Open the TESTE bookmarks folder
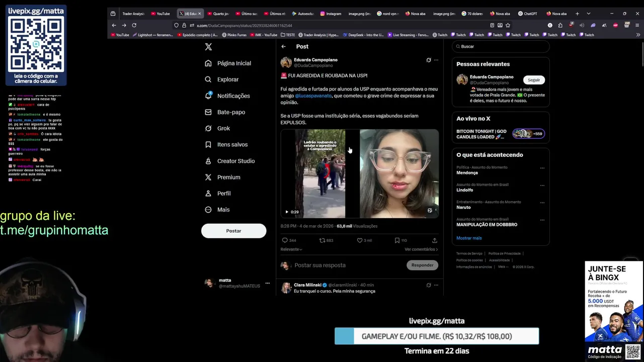Viewport: 644px width, 362px height. point(288,35)
